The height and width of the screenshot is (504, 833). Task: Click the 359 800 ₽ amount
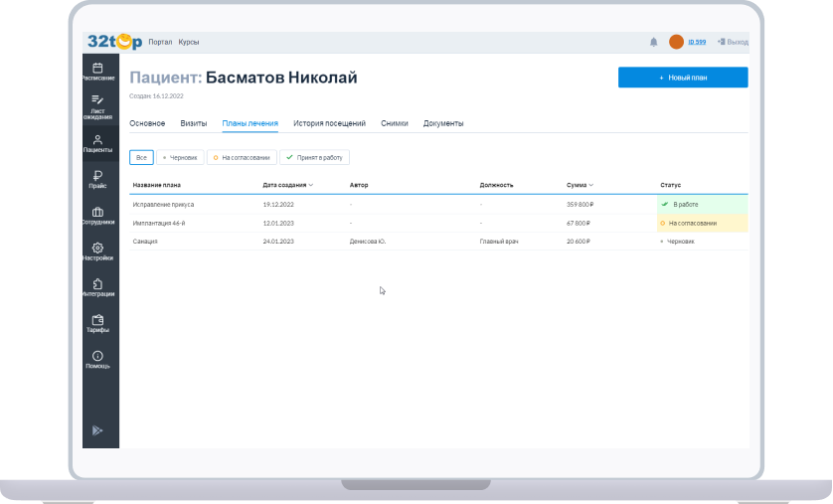click(x=581, y=205)
